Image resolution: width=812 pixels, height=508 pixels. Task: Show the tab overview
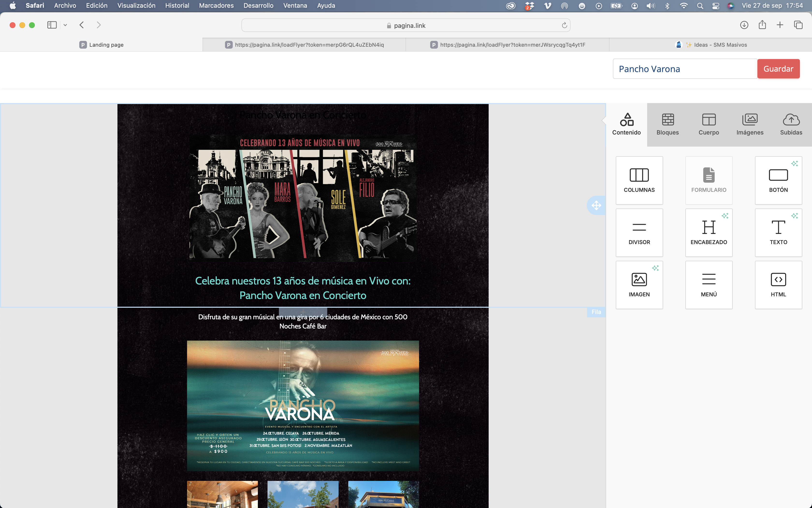(x=798, y=25)
